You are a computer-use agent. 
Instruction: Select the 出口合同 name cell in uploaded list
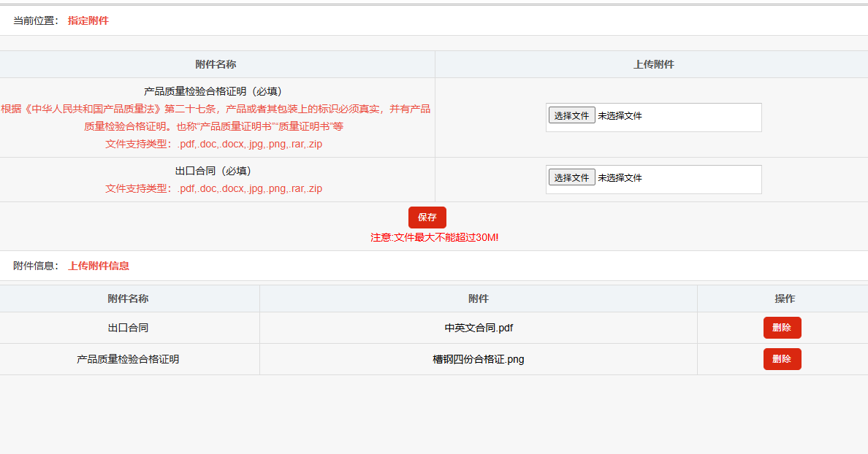(128, 328)
